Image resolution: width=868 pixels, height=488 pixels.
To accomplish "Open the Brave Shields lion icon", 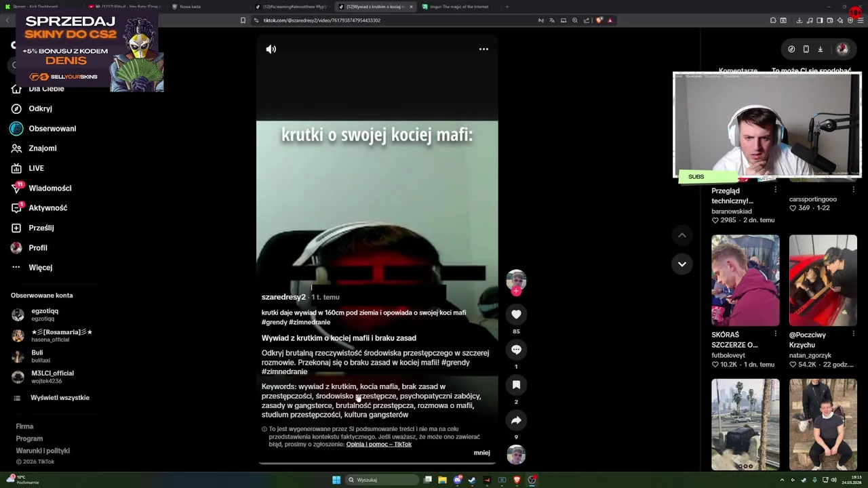I will [599, 20].
